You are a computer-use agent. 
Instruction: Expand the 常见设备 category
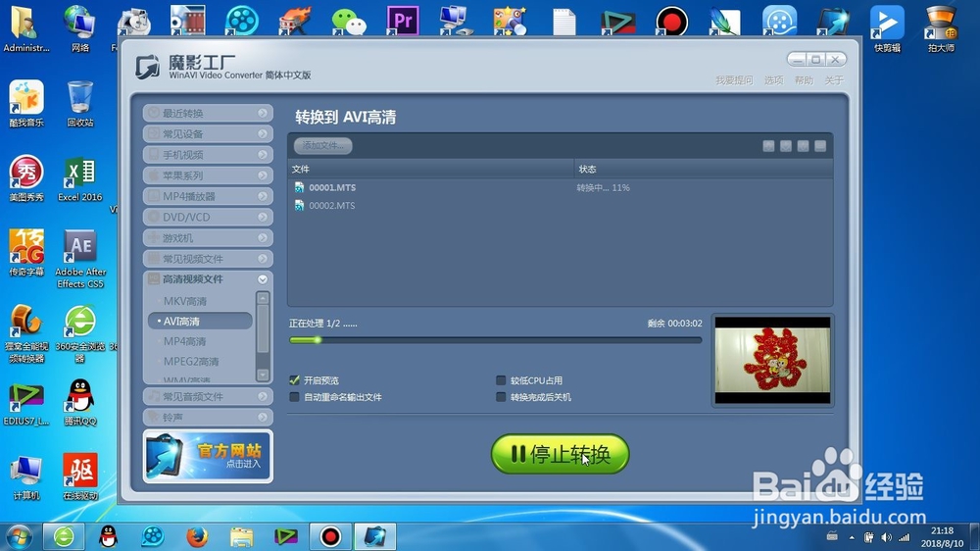point(208,133)
